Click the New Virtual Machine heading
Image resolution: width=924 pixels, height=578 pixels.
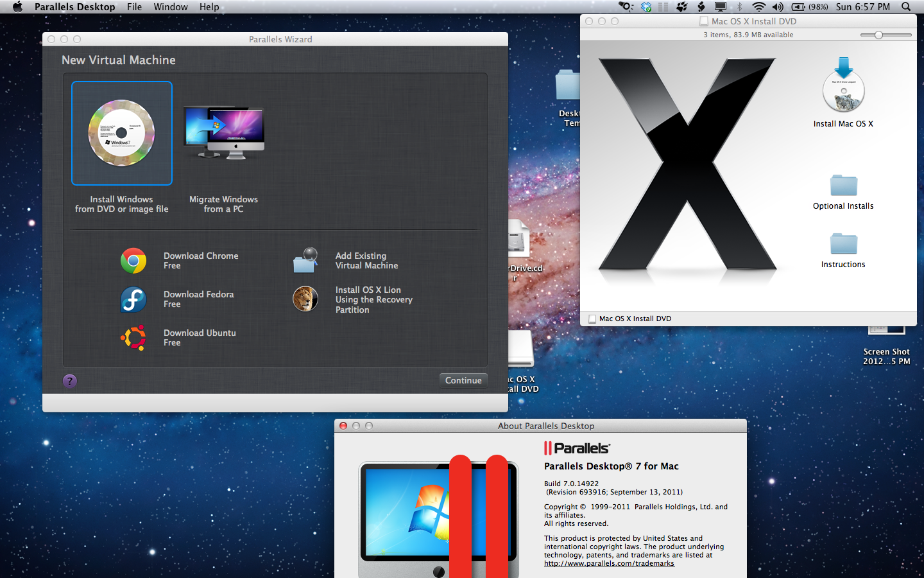[x=119, y=60]
